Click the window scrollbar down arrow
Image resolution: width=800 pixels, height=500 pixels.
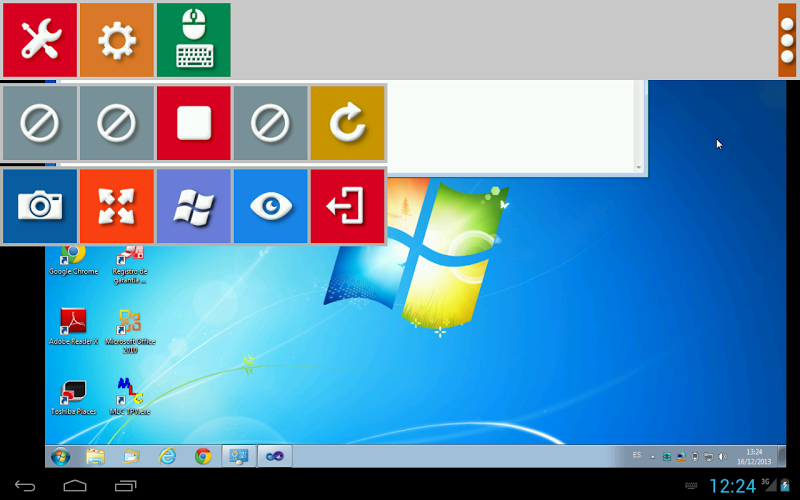pos(639,167)
